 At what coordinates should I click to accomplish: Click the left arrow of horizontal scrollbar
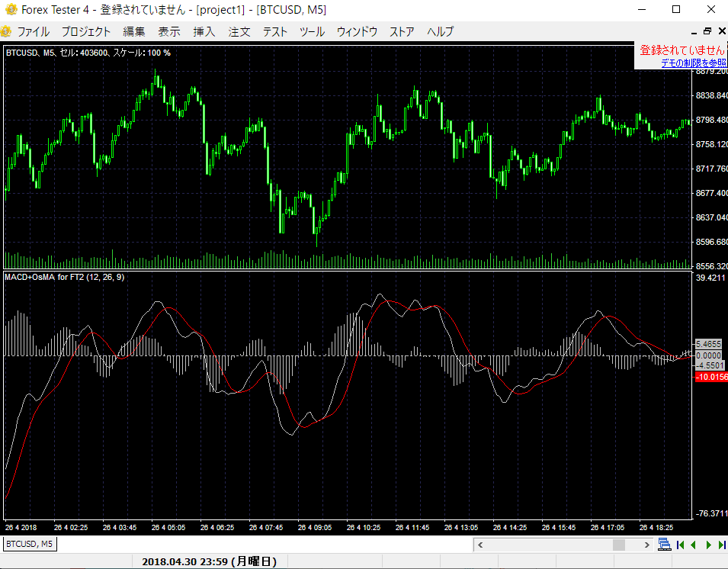click(x=480, y=545)
